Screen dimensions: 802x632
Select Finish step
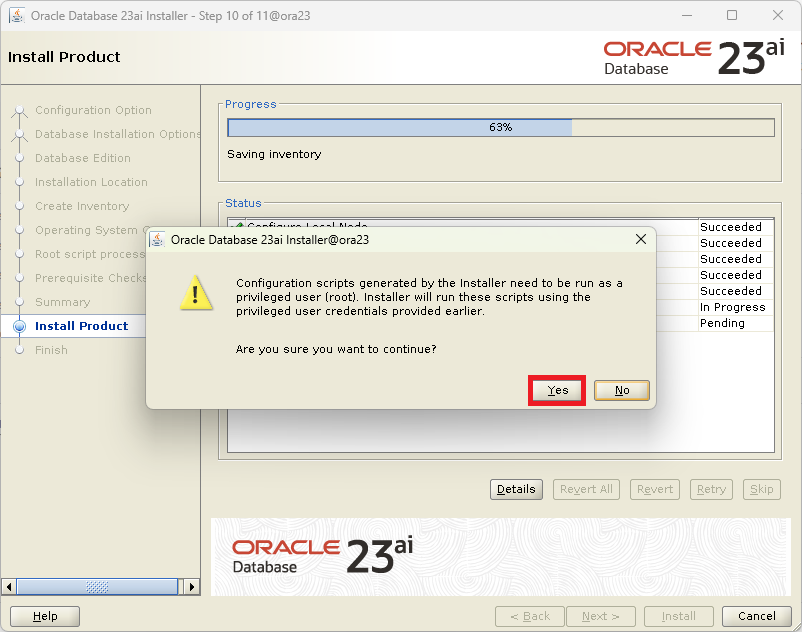[51, 350]
